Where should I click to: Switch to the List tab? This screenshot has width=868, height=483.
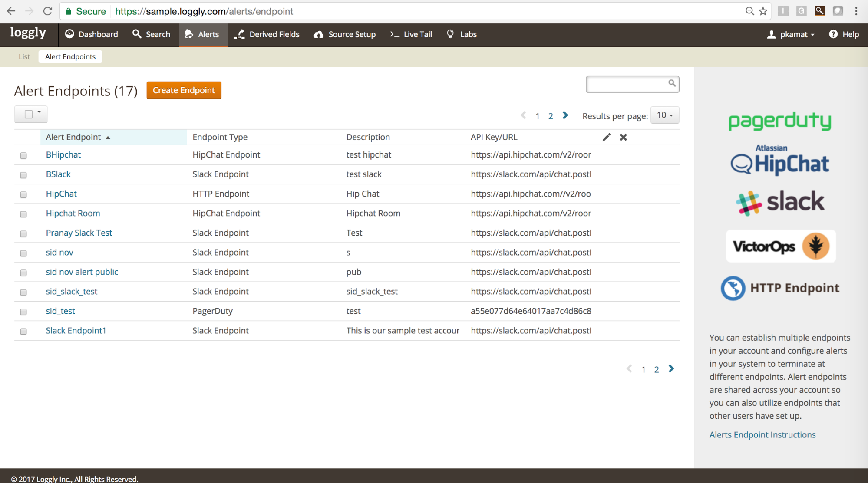coord(24,57)
